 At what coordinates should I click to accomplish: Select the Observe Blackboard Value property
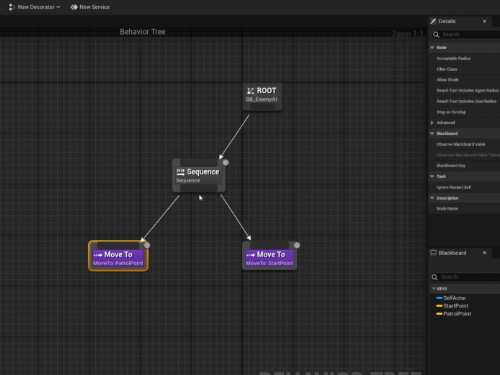(x=461, y=144)
